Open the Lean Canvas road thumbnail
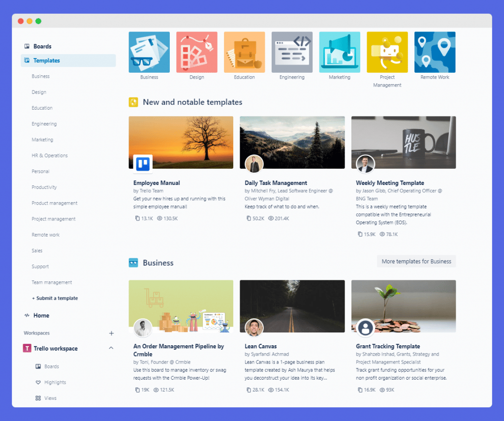 (292, 306)
